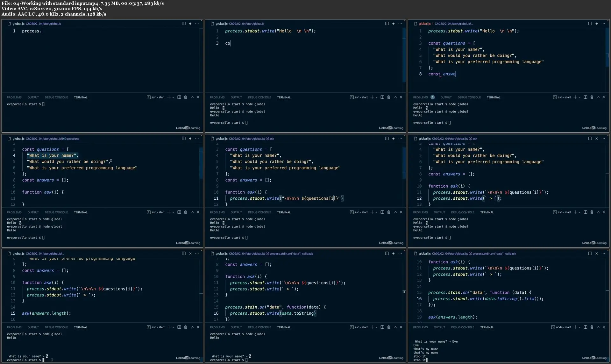Image resolution: width=611 pixels, height=364 pixels.
Task: Split terminal in the frame with 'co' on line 3
Action: coord(382,97)
